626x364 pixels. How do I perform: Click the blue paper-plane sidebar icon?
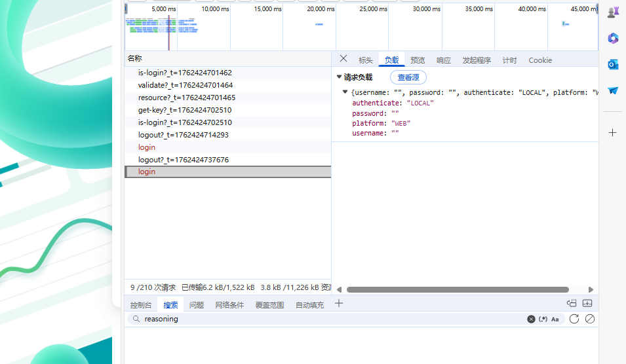[x=613, y=90]
